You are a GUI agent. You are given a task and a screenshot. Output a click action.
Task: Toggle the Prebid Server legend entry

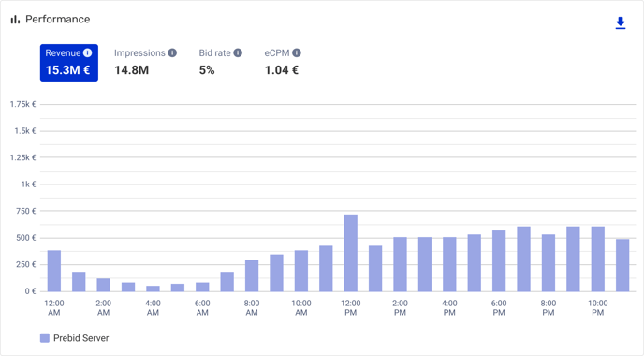pos(74,338)
